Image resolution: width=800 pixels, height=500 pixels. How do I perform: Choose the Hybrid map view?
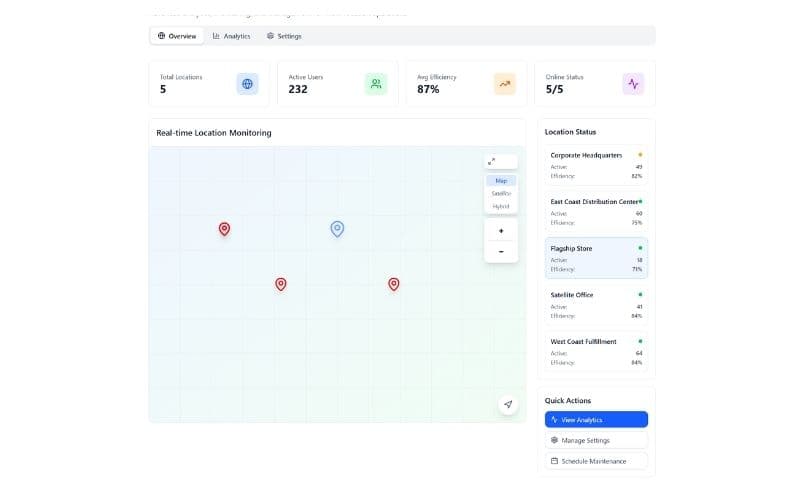coord(501,206)
